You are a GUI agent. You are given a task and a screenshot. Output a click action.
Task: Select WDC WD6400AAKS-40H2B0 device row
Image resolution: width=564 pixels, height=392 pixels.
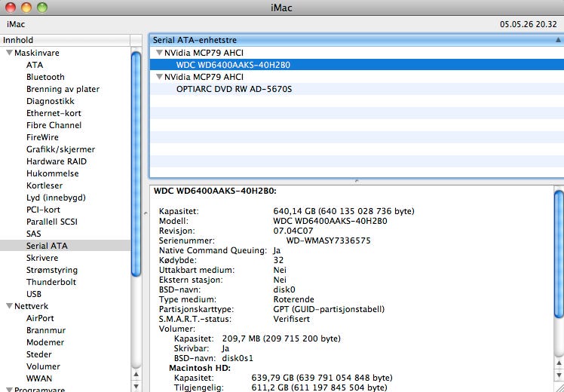(357, 65)
